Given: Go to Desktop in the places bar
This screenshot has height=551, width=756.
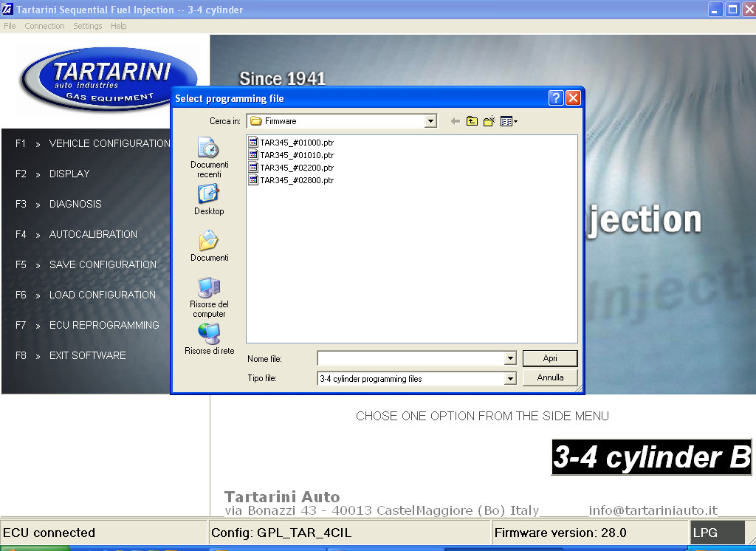Looking at the screenshot, I should click(209, 199).
